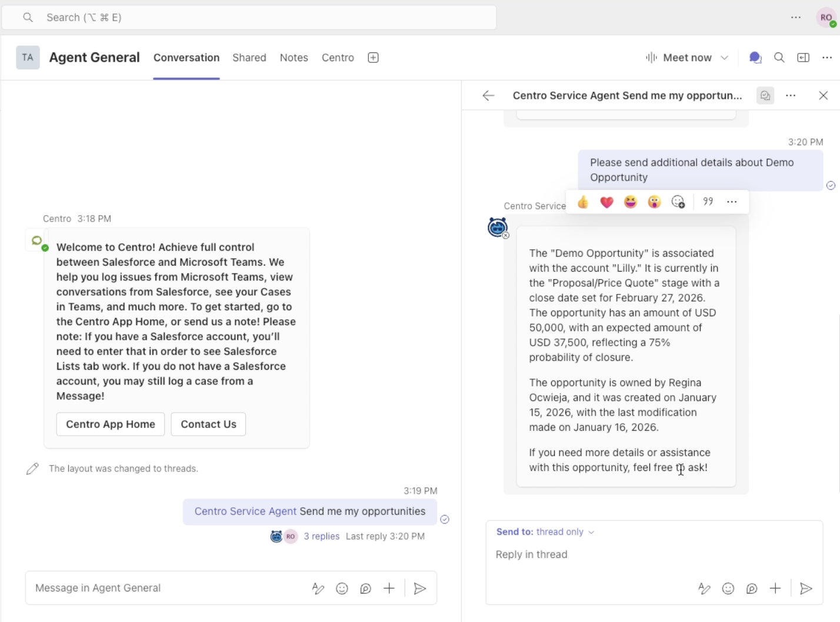Image resolution: width=840 pixels, height=622 pixels.
Task: Click the edit pencil by layout change notice
Action: [32, 469]
